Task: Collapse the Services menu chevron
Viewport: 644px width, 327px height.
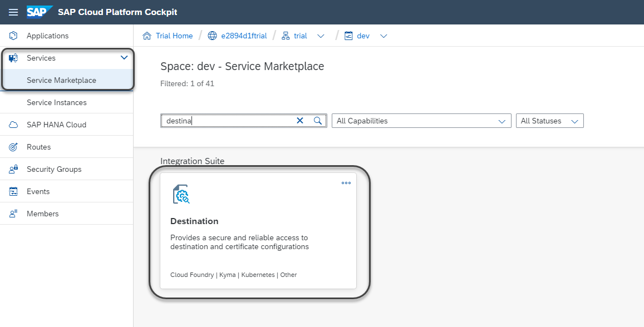Action: pyautogui.click(x=124, y=58)
